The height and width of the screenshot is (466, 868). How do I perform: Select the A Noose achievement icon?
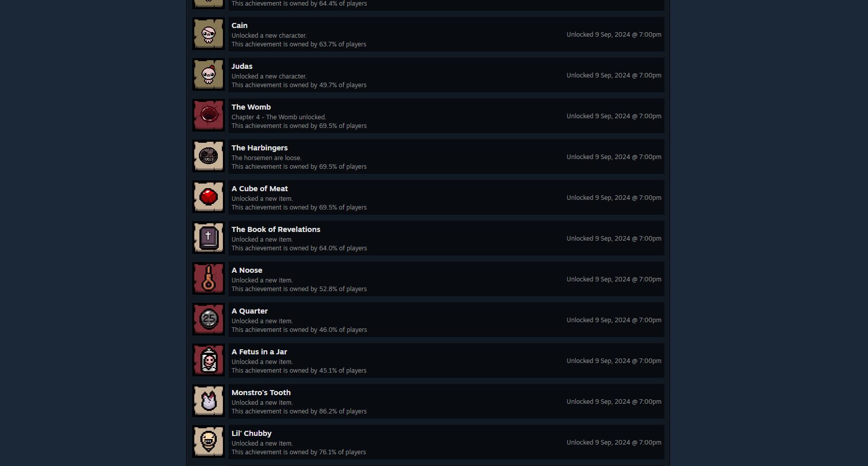tap(209, 279)
